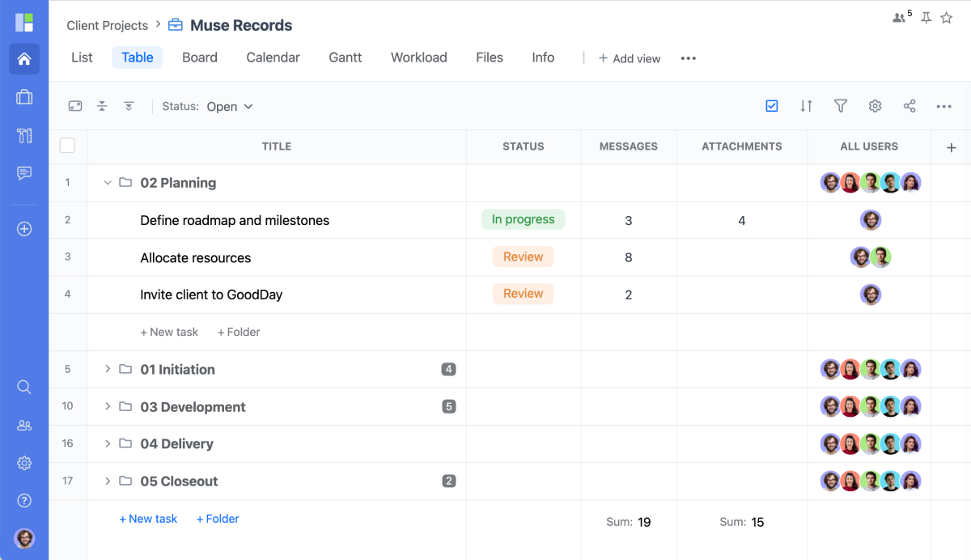Click the project members icon showing 5
Screen dimensions: 971x560
[901, 17]
